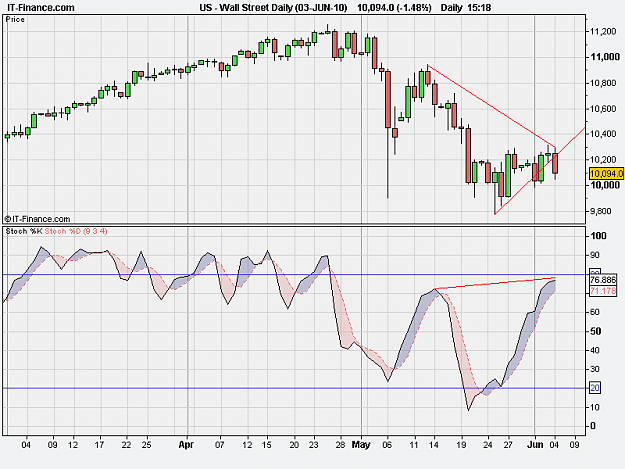Select the Stoch %K indicator label

(x=24, y=231)
